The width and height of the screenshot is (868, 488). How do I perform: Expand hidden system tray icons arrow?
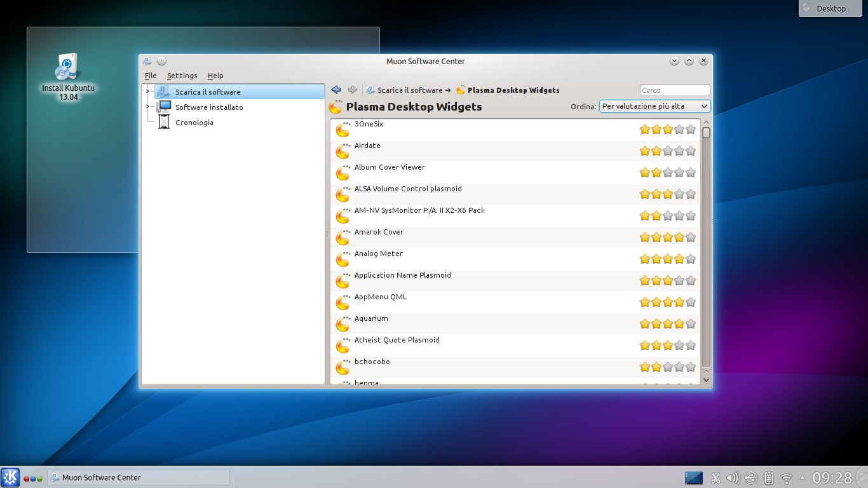(x=802, y=478)
